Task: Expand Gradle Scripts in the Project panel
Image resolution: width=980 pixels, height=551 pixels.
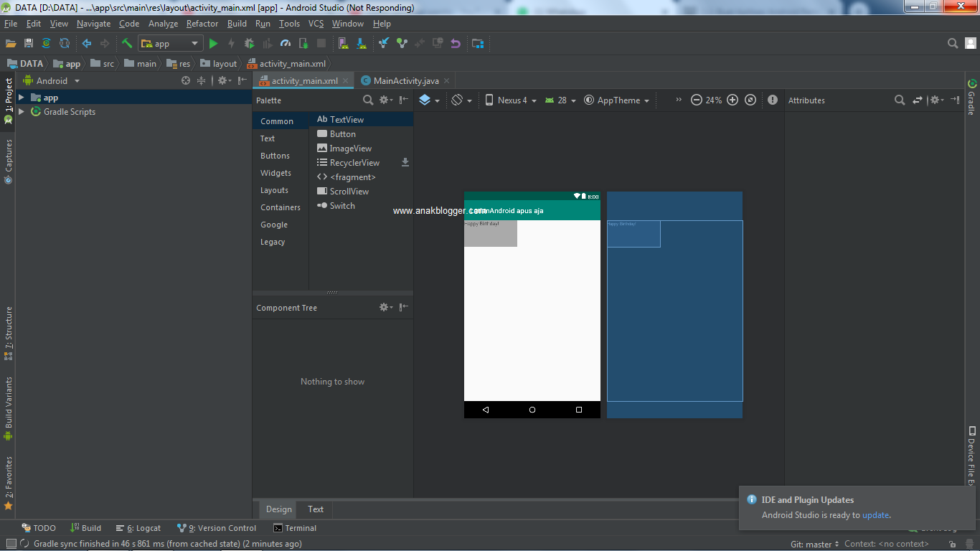Action: click(x=21, y=111)
